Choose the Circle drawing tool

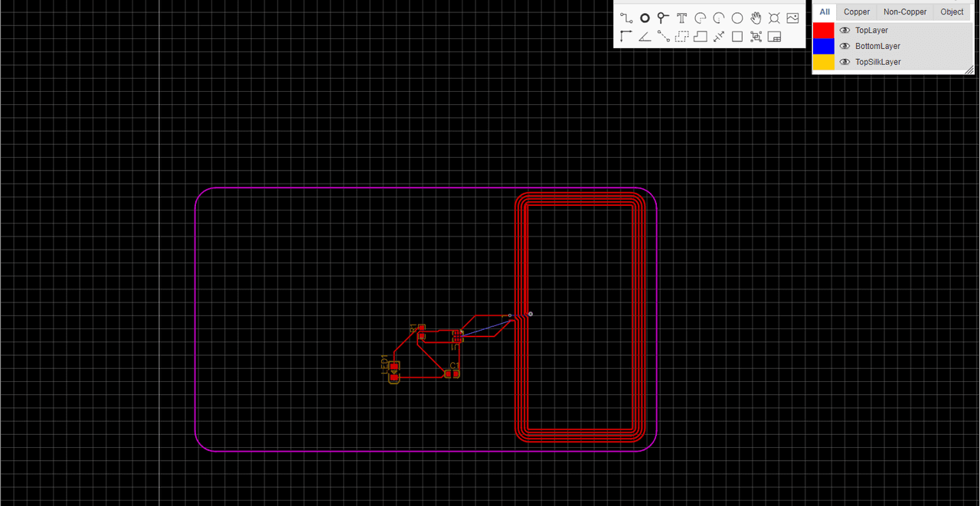click(737, 18)
